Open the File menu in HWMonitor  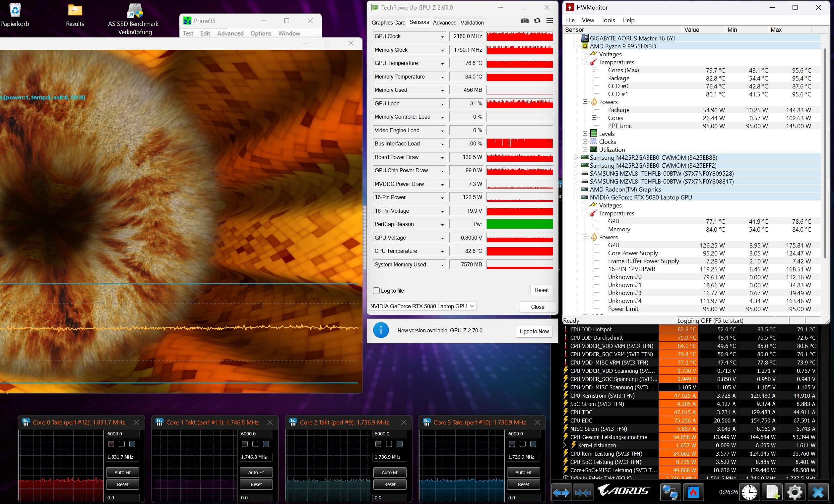click(x=570, y=20)
